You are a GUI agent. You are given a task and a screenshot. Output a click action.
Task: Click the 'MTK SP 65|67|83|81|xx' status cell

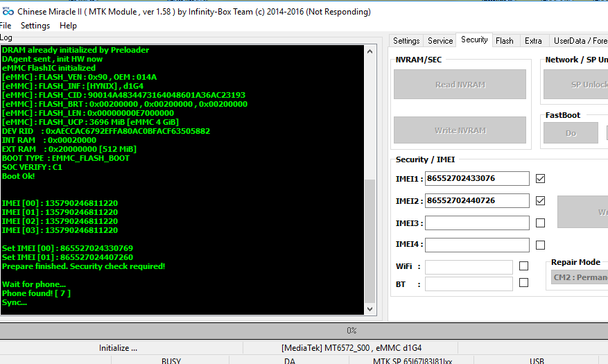412,361
